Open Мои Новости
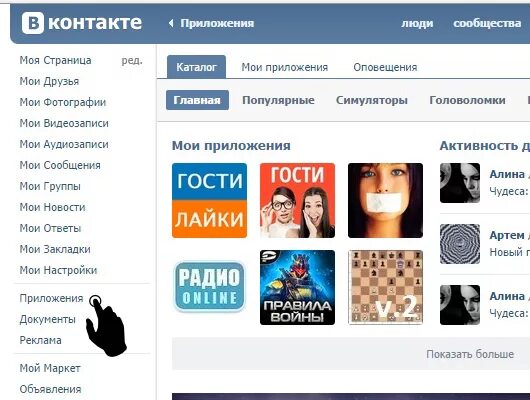530x400 pixels. pos(52,207)
